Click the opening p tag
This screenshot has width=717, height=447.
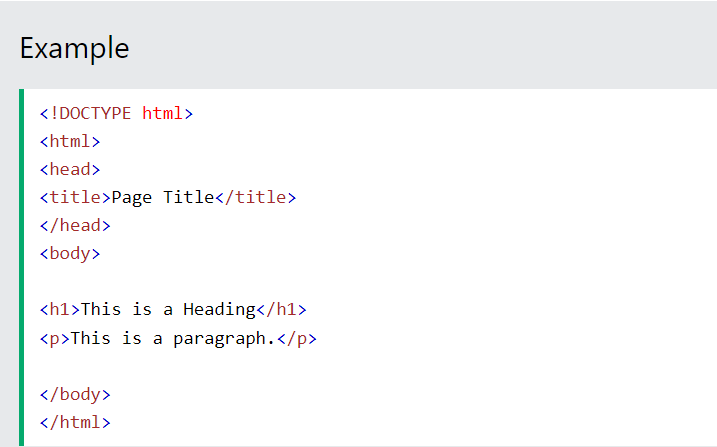coord(55,339)
